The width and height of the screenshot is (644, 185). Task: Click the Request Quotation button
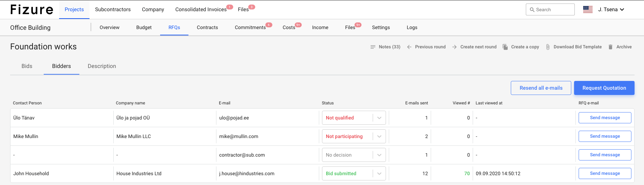click(x=604, y=88)
